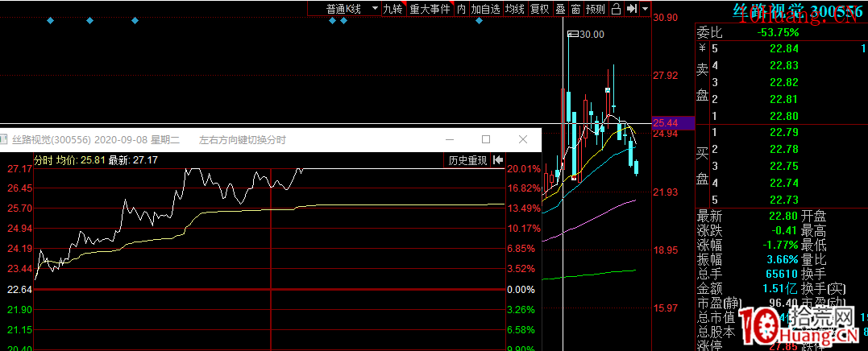Click the 最新: 27.17 label in popup

click(134, 160)
